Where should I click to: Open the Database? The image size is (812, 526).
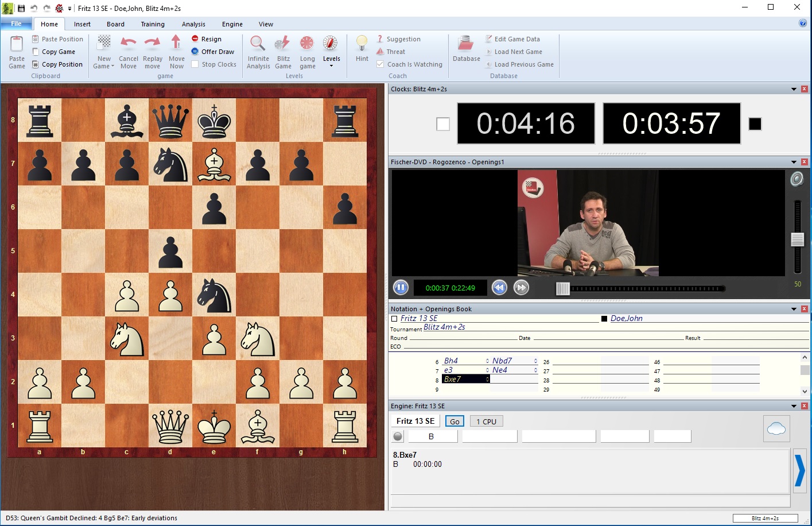[x=465, y=52]
